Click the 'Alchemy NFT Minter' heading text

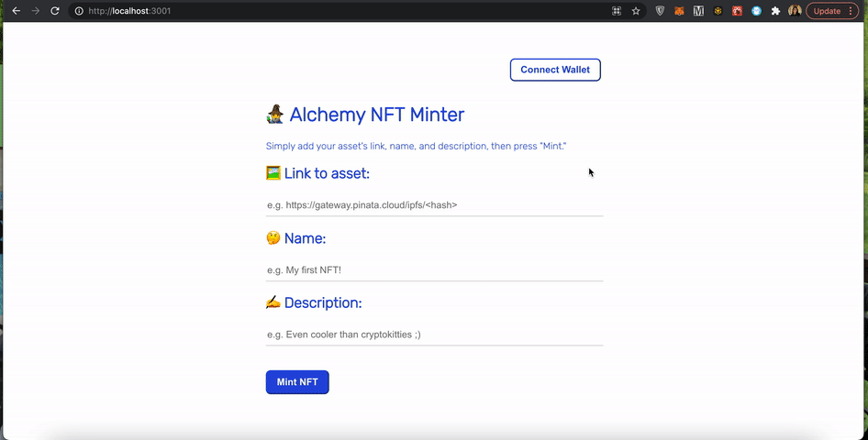click(377, 115)
